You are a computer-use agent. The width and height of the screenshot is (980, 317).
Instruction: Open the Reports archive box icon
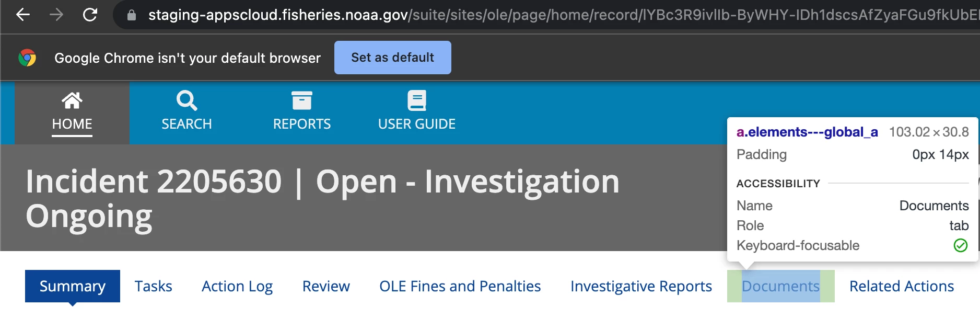pyautogui.click(x=302, y=100)
